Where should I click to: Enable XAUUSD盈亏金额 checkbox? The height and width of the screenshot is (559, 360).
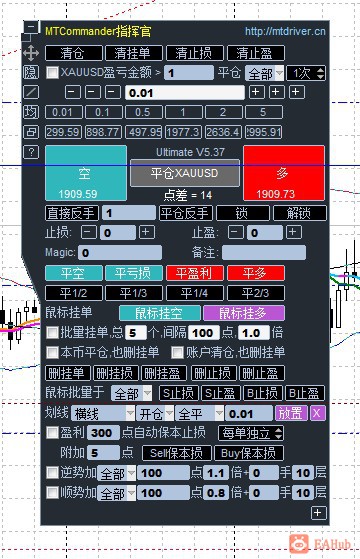[52, 72]
